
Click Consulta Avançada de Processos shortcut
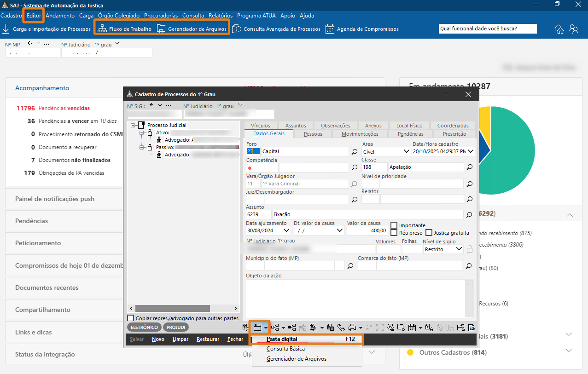pos(276,29)
